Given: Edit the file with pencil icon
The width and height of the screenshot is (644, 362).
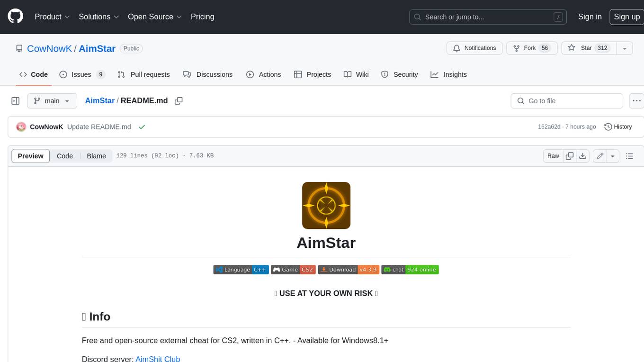Looking at the screenshot, I should coord(600,156).
